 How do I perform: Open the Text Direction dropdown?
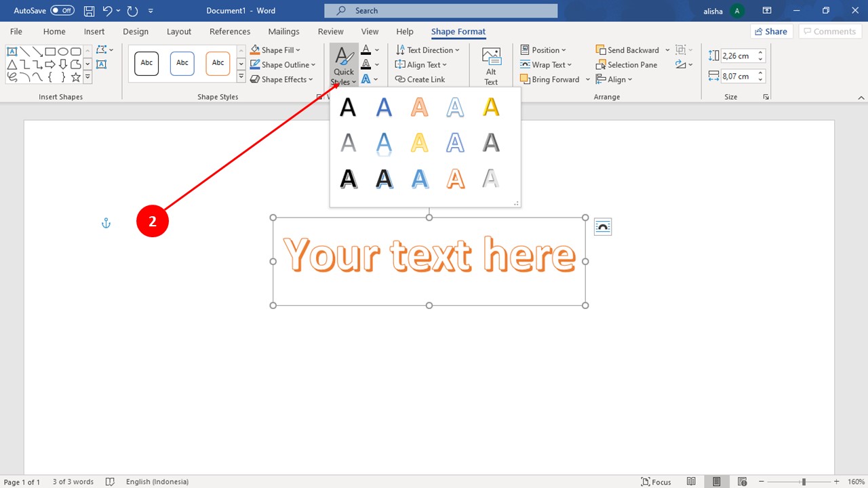(428, 49)
